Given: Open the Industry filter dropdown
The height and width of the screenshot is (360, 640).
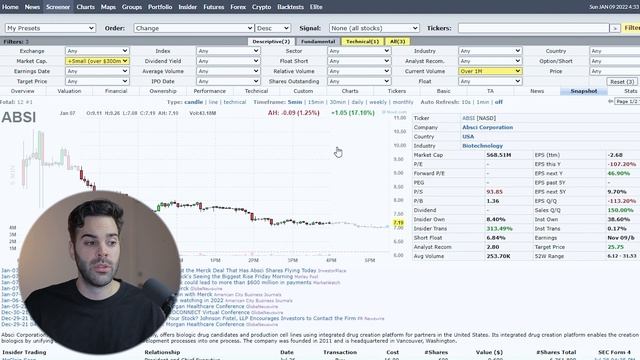Looking at the screenshot, I should pyautogui.click(x=490, y=51).
